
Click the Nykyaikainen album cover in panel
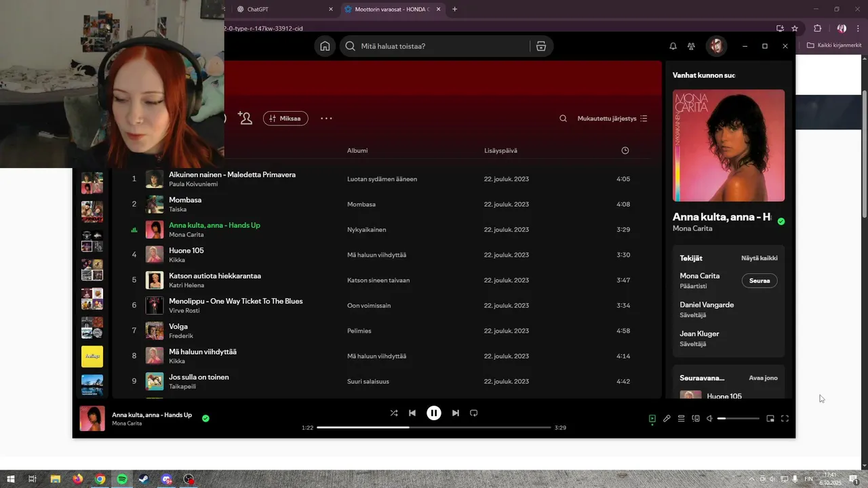click(728, 146)
